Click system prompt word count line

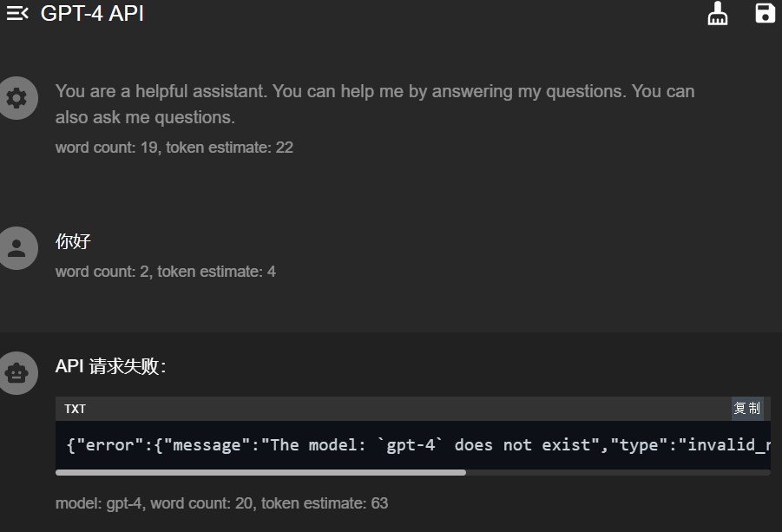pyautogui.click(x=174, y=148)
